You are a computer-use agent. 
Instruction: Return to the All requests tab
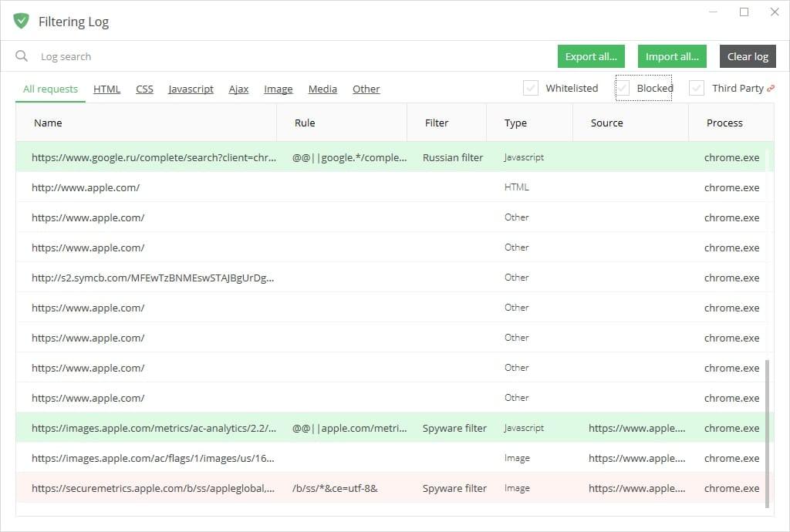(49, 89)
